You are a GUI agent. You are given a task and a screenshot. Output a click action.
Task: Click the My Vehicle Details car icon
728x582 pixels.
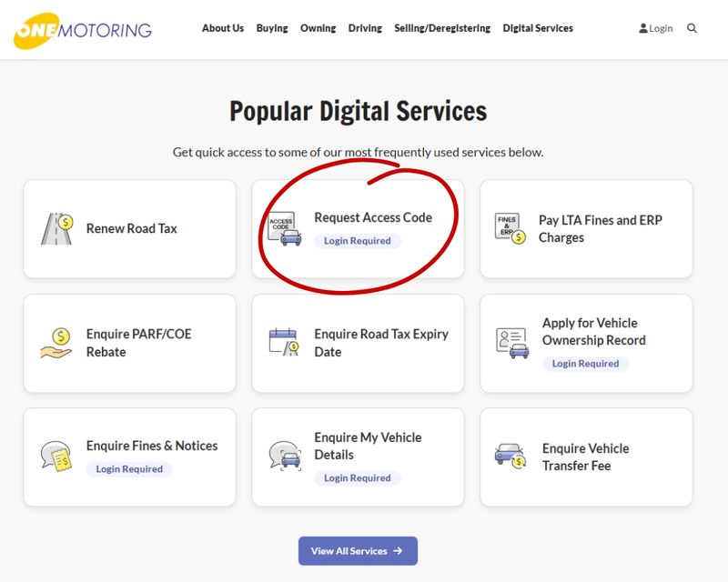285,456
